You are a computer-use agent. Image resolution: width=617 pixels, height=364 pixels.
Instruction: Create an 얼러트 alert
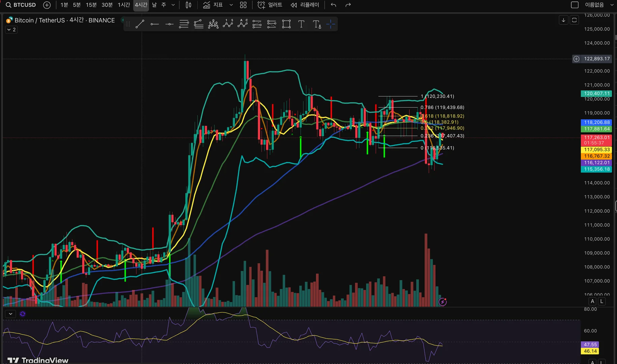point(270,5)
